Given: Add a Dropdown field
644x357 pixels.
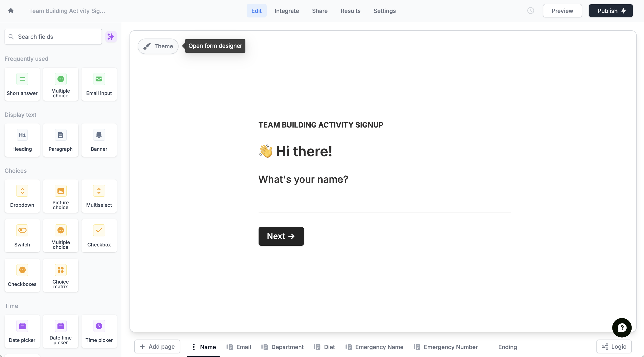Looking at the screenshot, I should (x=22, y=196).
